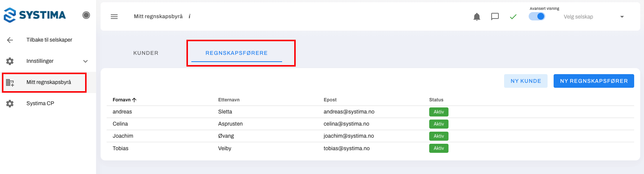Click the Mitt regnskapsbyrå page title
The image size is (644, 174).
pos(158,16)
